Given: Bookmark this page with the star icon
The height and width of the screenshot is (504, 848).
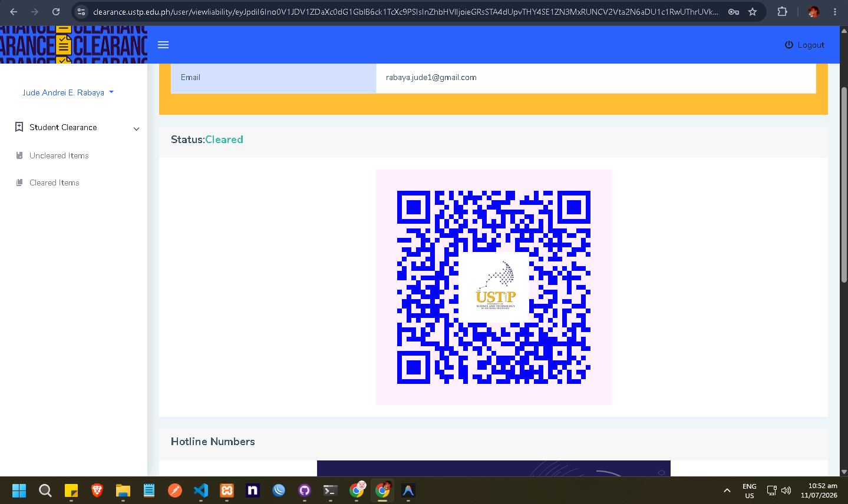Looking at the screenshot, I should tap(753, 12).
